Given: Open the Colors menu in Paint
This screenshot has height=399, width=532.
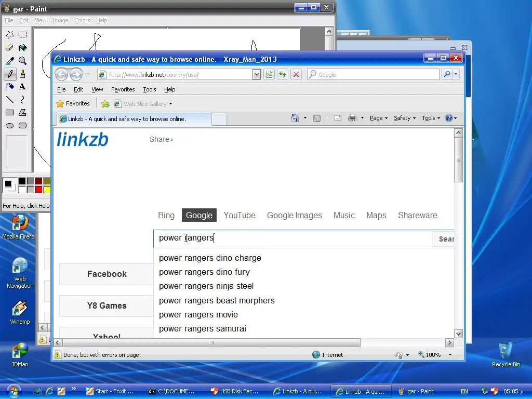Looking at the screenshot, I should point(82,20).
